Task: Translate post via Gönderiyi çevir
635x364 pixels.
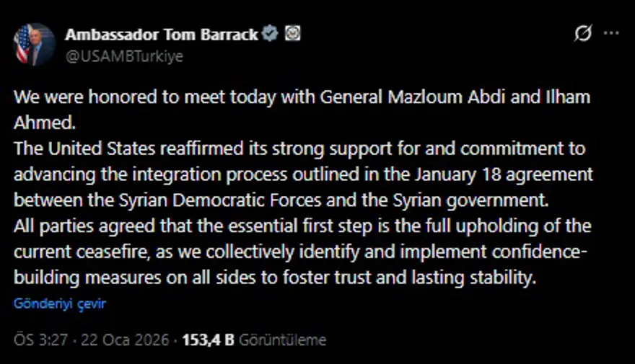Action: click(x=60, y=303)
